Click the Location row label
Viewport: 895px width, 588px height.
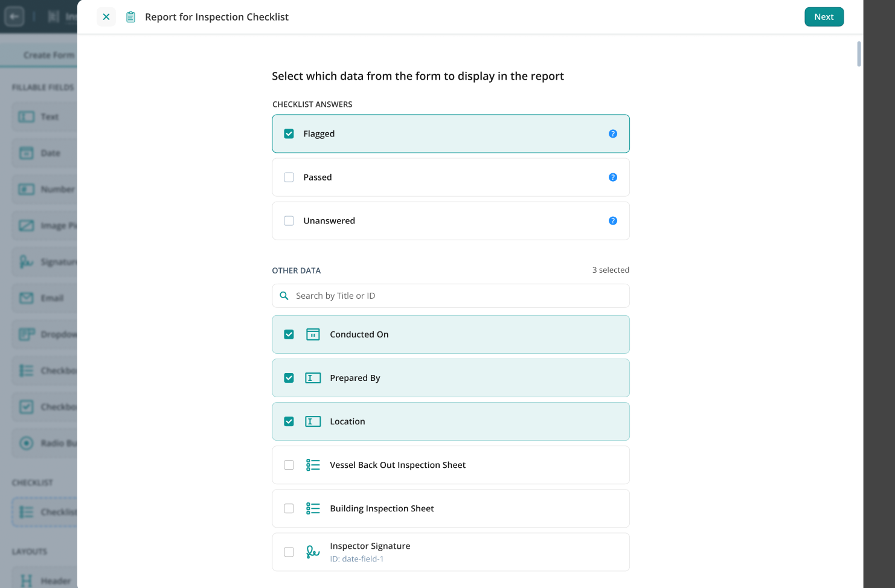coord(347,421)
